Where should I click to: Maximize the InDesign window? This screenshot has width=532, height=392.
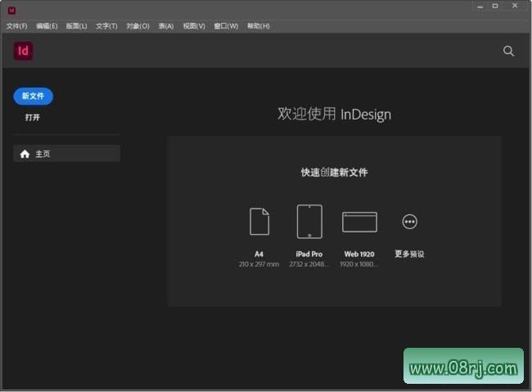(x=495, y=6)
